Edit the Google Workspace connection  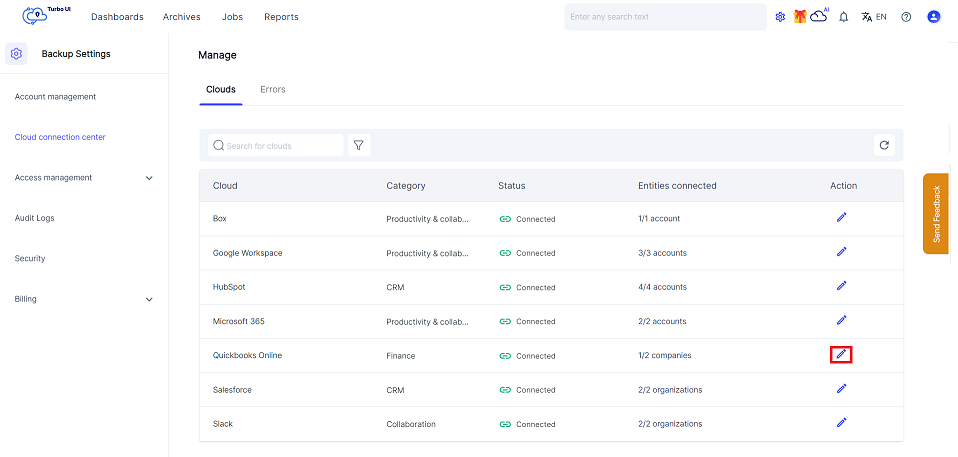[x=841, y=251]
